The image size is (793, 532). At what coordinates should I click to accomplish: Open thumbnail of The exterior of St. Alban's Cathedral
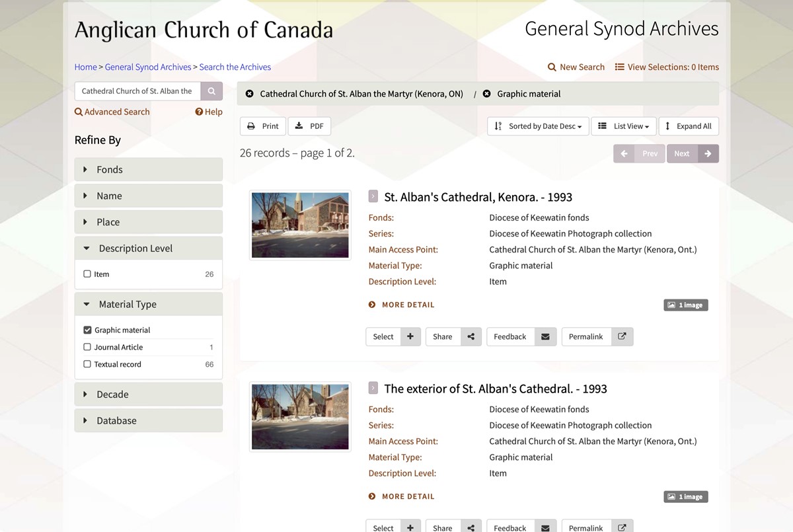click(300, 417)
